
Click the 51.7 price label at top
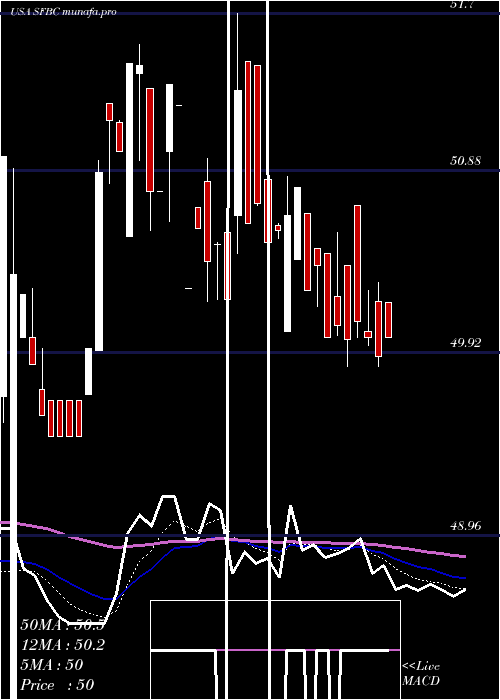pos(462,4)
